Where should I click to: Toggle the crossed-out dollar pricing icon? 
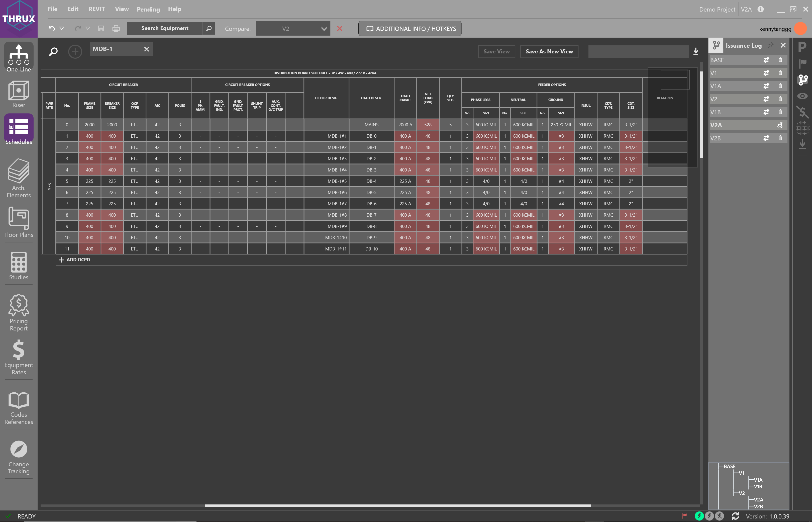click(802, 112)
